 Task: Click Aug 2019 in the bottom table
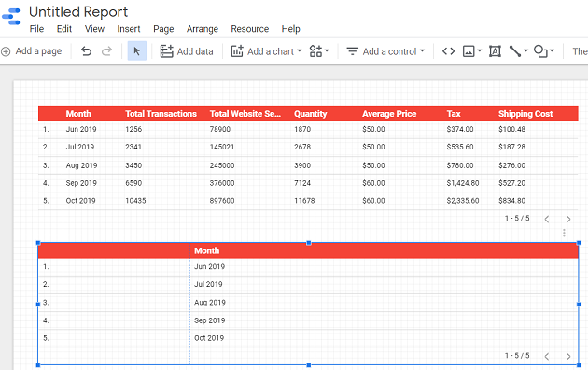click(x=210, y=303)
